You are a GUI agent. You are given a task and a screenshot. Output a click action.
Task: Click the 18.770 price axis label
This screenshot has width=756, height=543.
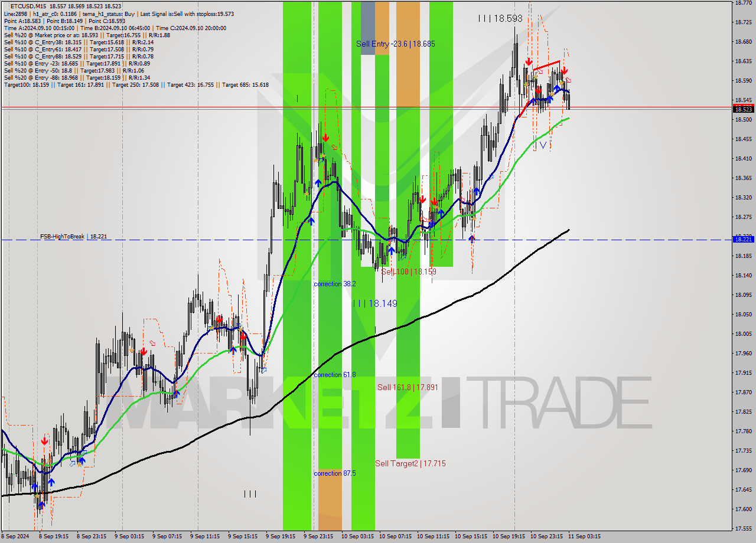click(x=743, y=3)
